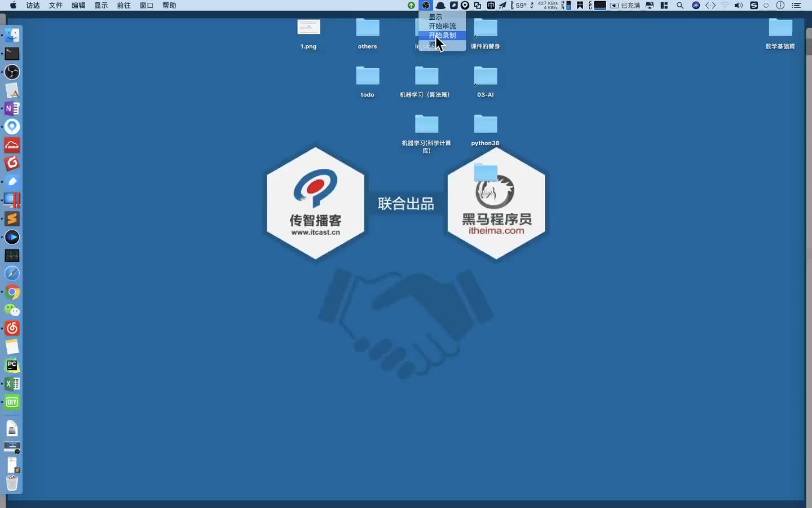The width and height of the screenshot is (812, 508).
Task: Launch Sublime Text from the dock
Action: click(12, 218)
